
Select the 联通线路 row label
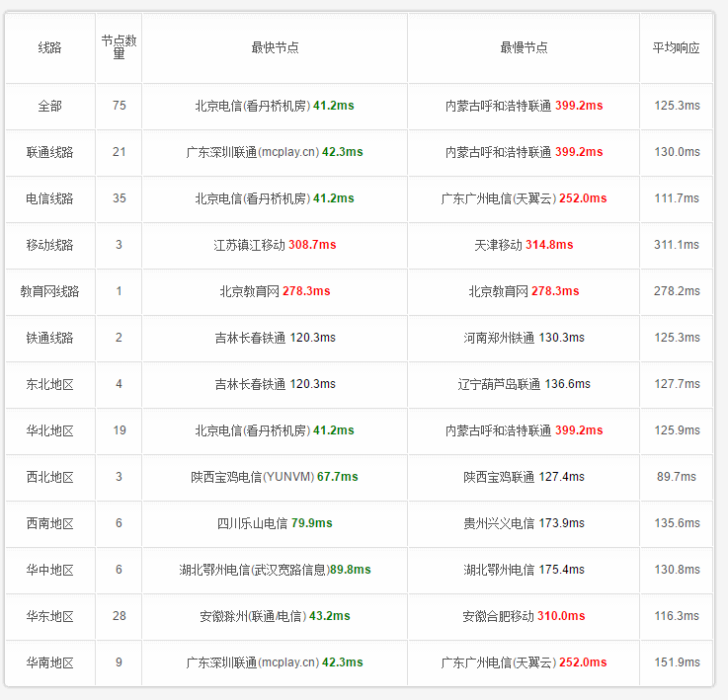click(49, 152)
